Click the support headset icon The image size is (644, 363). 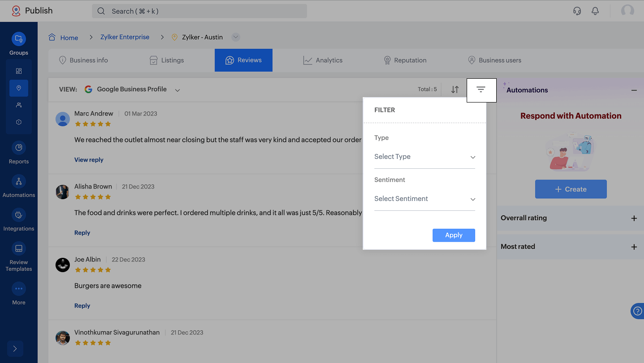point(577,11)
